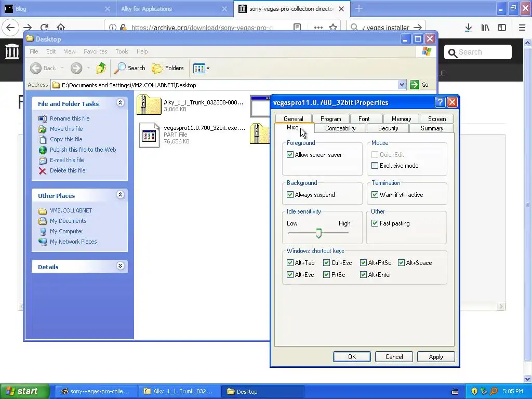Click Rename this file link

(70, 118)
